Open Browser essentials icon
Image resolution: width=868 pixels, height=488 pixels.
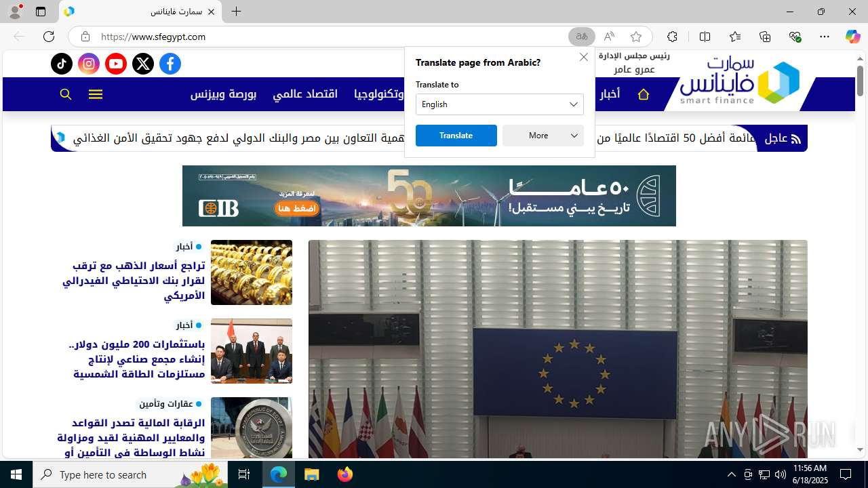(795, 37)
